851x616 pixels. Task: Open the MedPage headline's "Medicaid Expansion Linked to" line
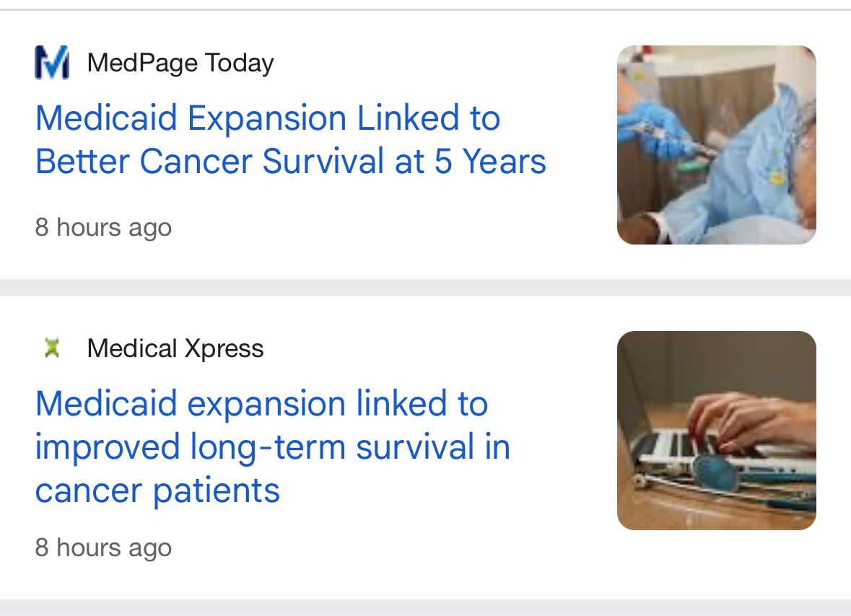267,118
